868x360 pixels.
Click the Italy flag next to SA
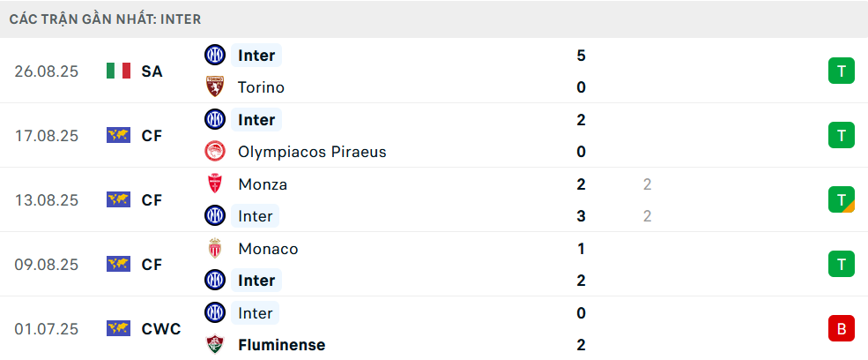pyautogui.click(x=118, y=71)
